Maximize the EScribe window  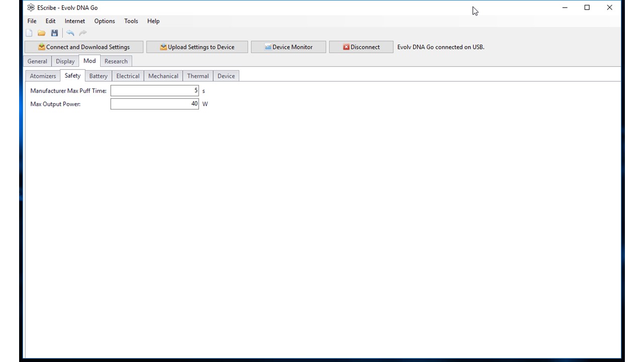[x=587, y=8]
